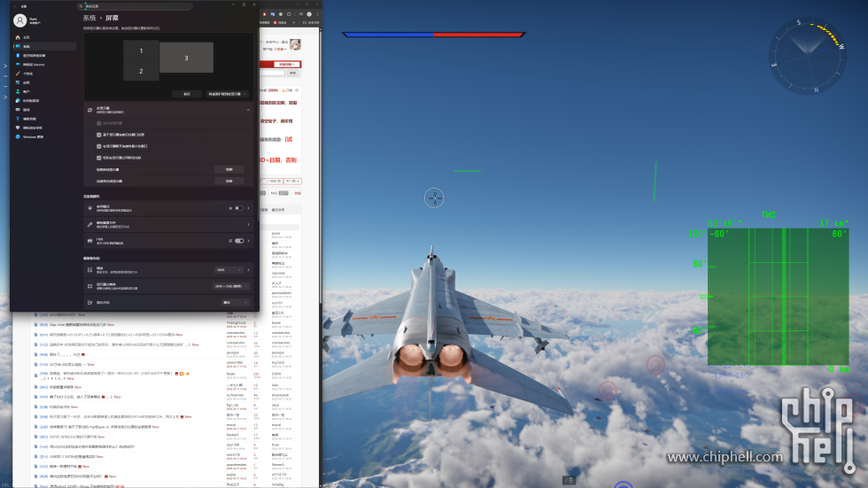Viewport: 868px width, 488px height.
Task: Click the Detect other display button
Action: coord(229,169)
